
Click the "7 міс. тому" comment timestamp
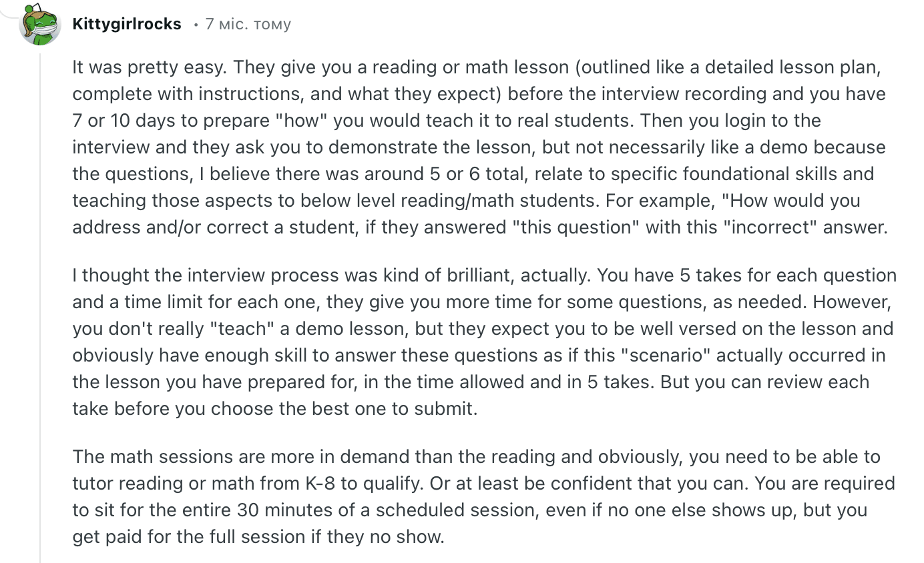(x=248, y=24)
